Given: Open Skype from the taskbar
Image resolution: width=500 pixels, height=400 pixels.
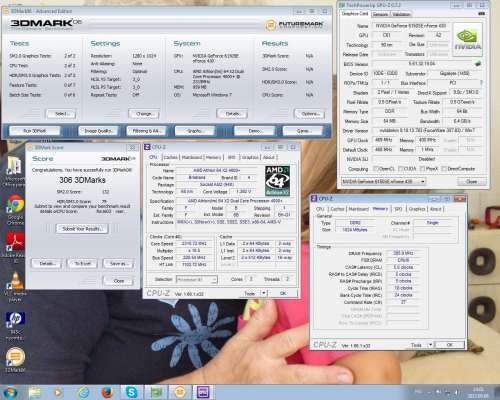Looking at the screenshot, I should click(132, 392).
